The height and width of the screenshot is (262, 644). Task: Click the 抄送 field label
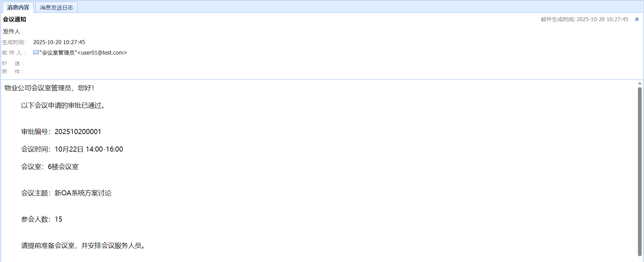coord(13,63)
